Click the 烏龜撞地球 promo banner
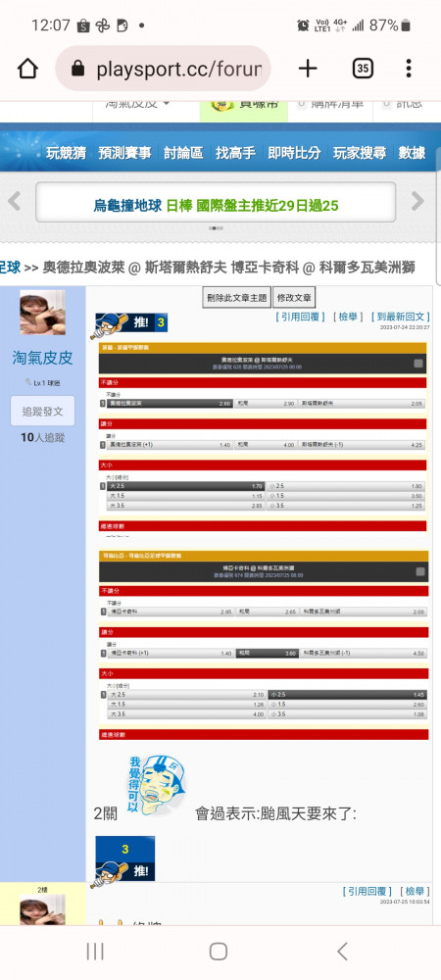Viewport: 441px width, 980px height. 216,202
